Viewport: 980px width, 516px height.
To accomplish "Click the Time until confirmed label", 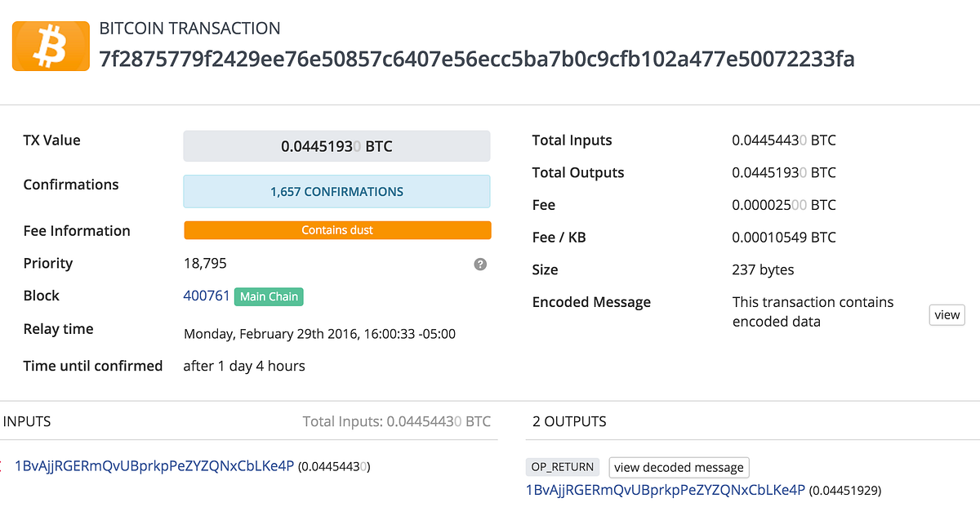I will tap(93, 366).
